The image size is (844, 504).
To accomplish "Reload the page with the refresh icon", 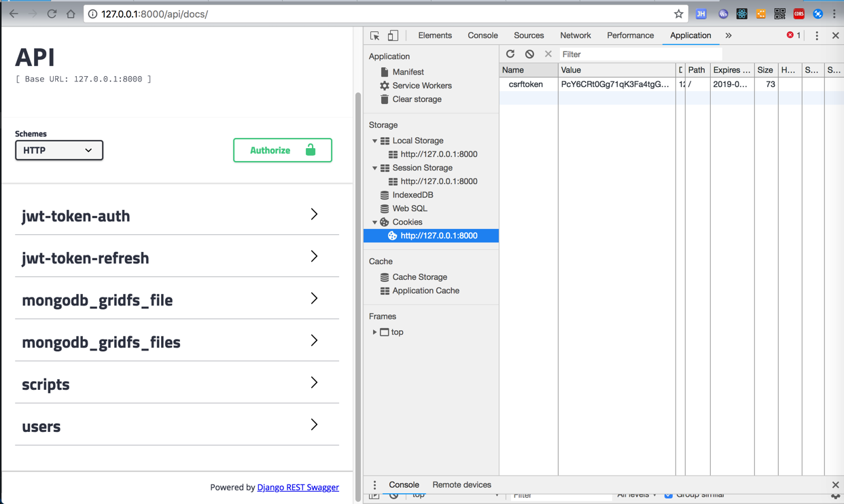I will tap(52, 14).
